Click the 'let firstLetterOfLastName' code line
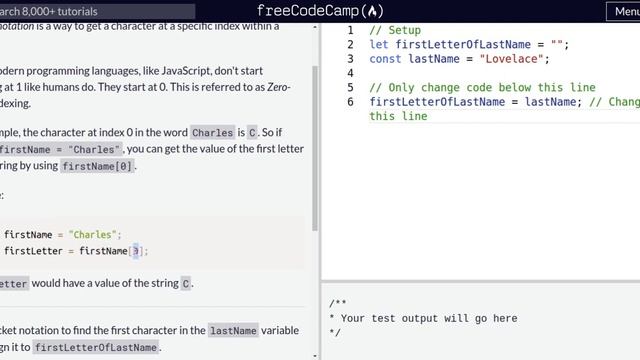 tap(469, 44)
